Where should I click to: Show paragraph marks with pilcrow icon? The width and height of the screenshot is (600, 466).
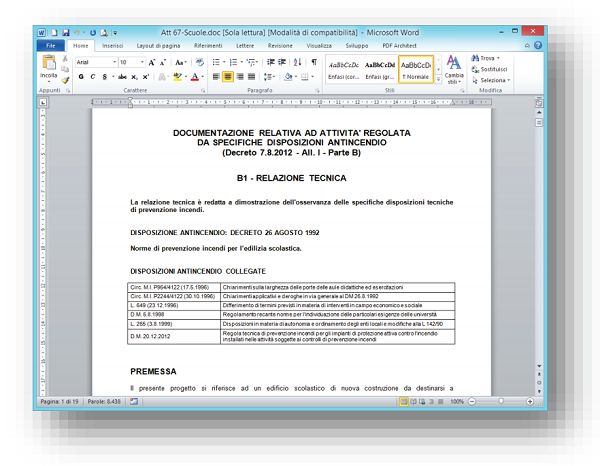(x=313, y=61)
